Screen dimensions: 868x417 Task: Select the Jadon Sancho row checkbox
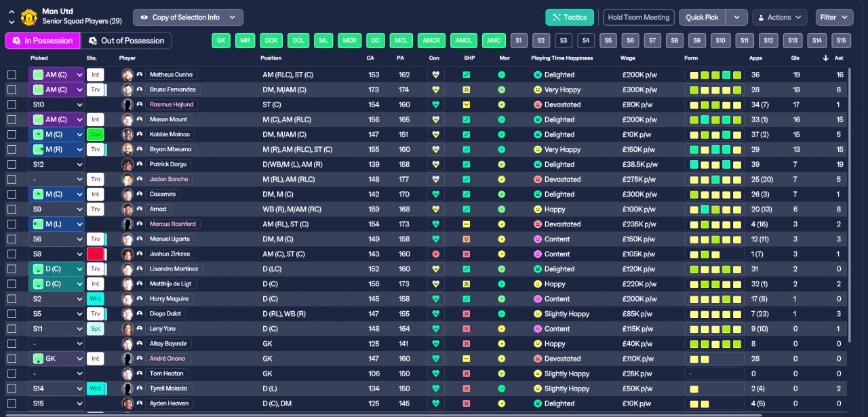12,179
